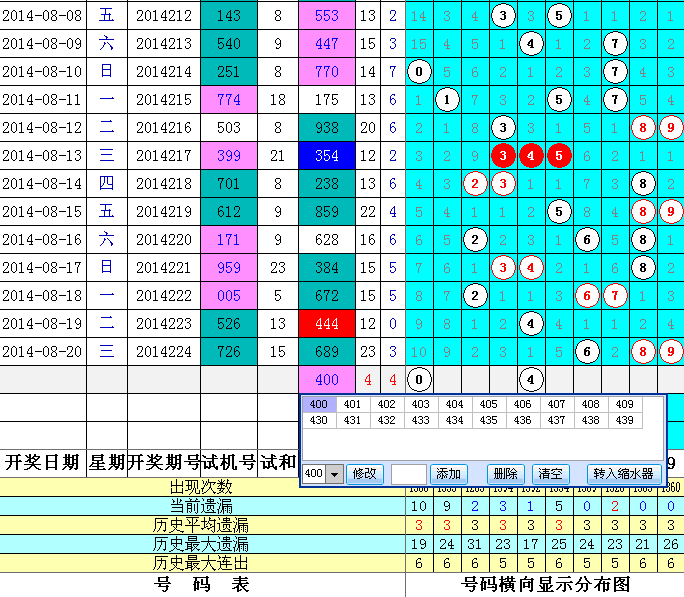Click the 添加 (add) button
The image size is (684, 597).
tap(449, 474)
